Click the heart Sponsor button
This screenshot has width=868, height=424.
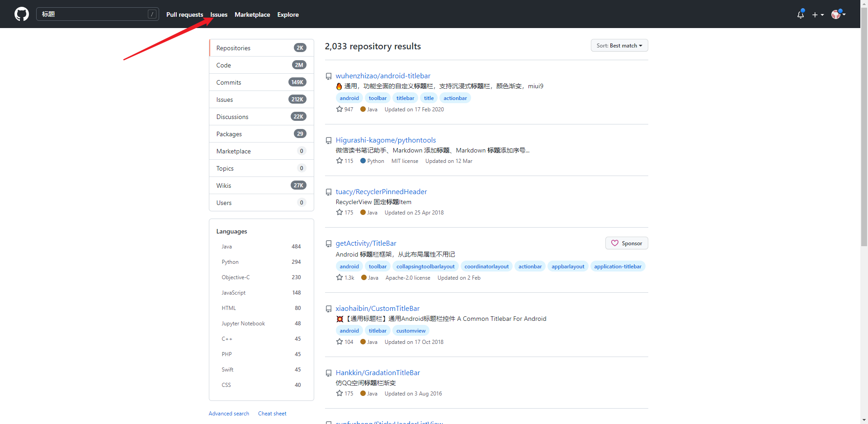point(626,243)
